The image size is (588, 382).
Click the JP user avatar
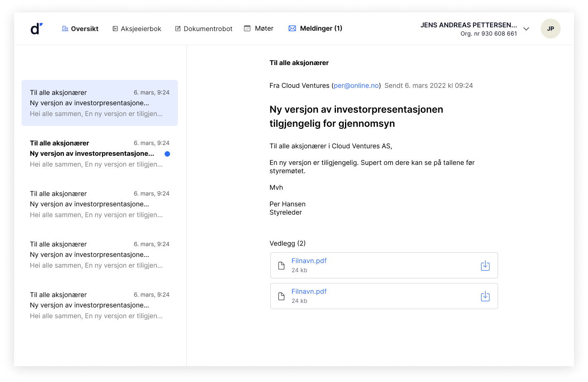(551, 29)
